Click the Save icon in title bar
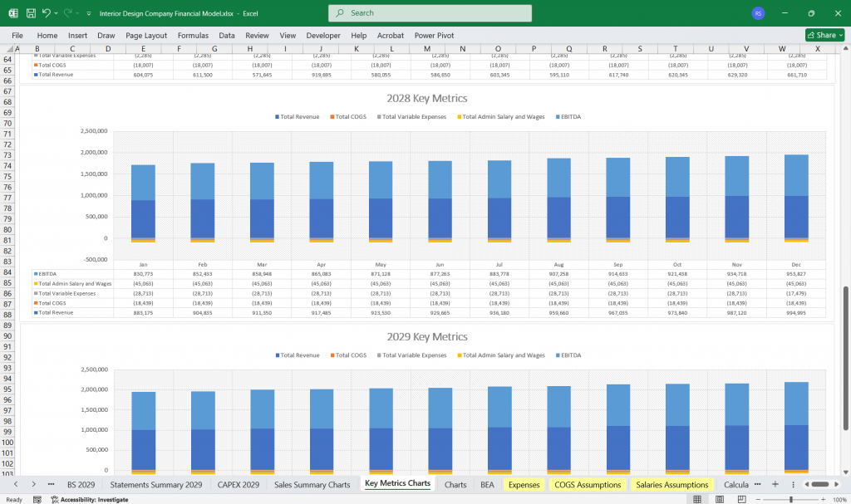This screenshot has width=851, height=504. tap(31, 13)
